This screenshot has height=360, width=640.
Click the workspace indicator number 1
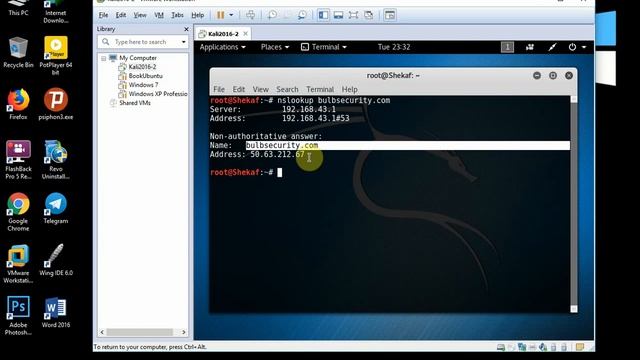tap(507, 47)
